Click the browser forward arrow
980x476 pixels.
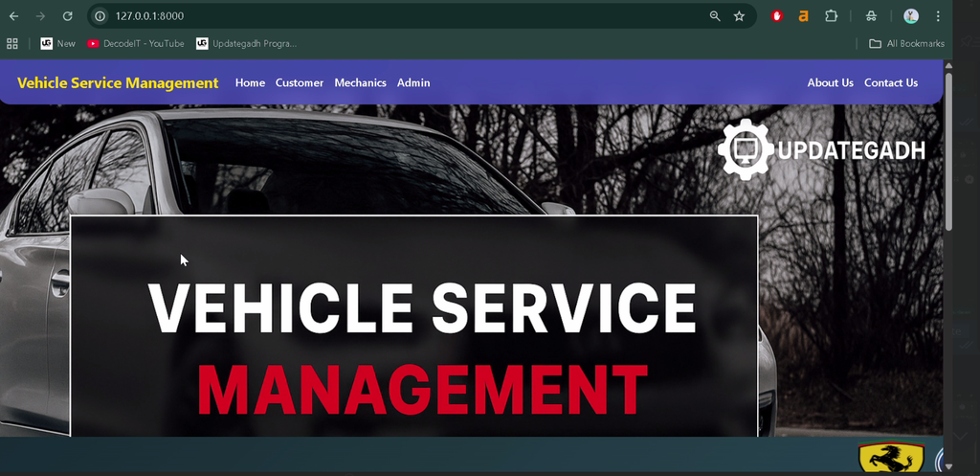click(x=40, y=16)
